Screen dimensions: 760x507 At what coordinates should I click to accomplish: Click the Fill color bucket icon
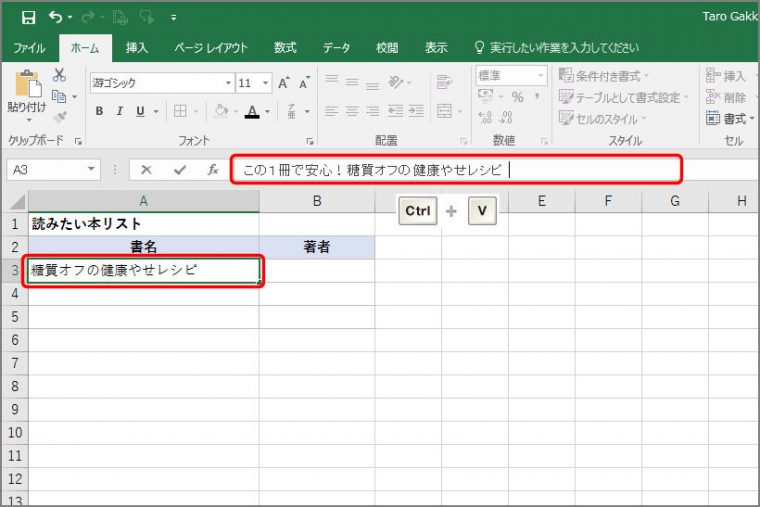point(221,111)
